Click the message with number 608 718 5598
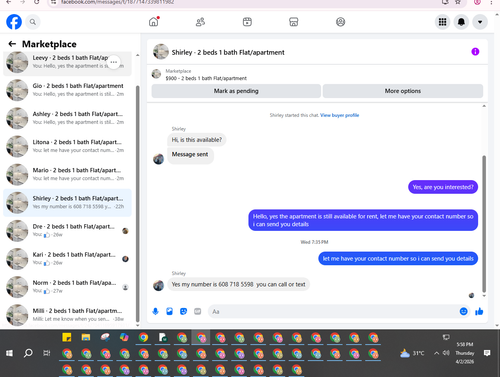This screenshot has width=500, height=377. pos(238,284)
